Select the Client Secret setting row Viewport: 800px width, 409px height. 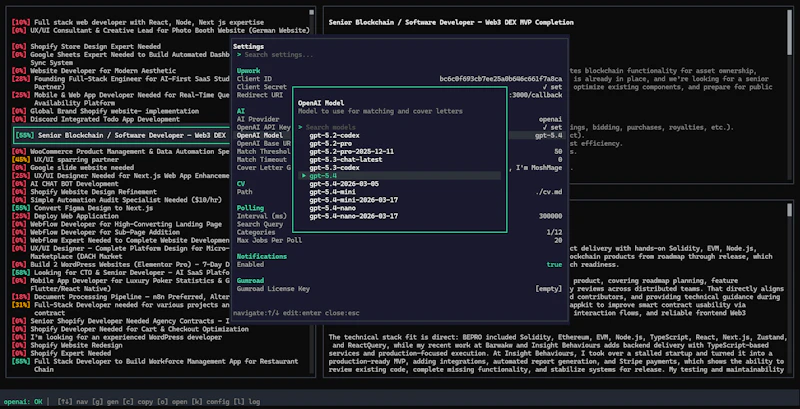399,87
